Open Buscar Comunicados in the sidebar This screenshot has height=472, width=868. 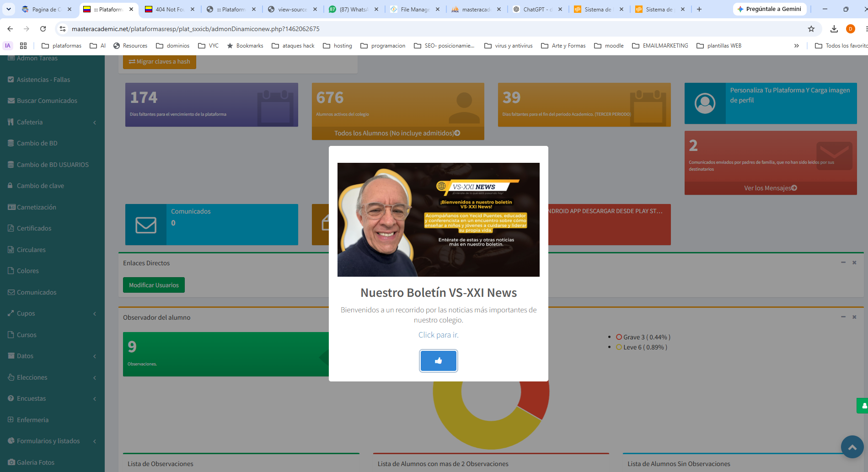pyautogui.click(x=47, y=101)
